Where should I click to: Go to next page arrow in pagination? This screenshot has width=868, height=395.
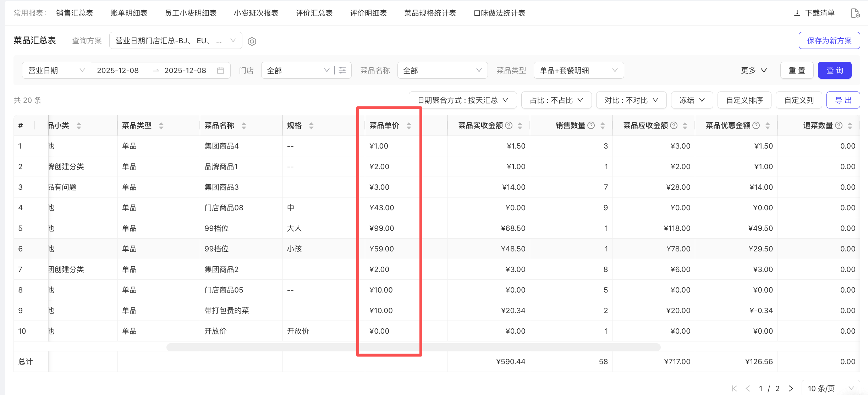click(791, 388)
